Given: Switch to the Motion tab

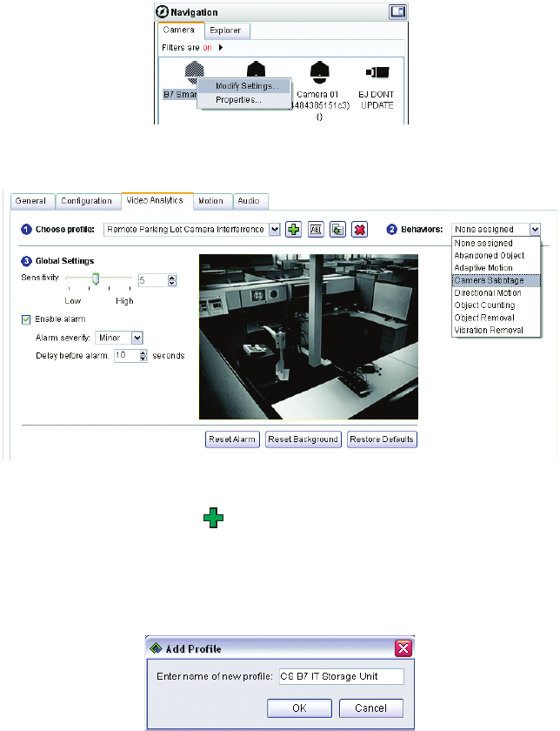Looking at the screenshot, I should pyautogui.click(x=211, y=201).
